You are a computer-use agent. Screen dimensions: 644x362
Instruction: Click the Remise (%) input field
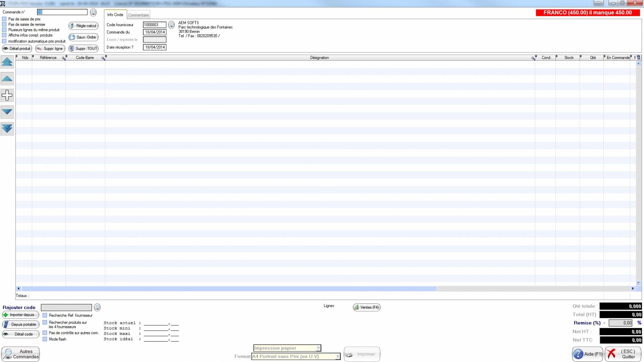tap(620, 323)
